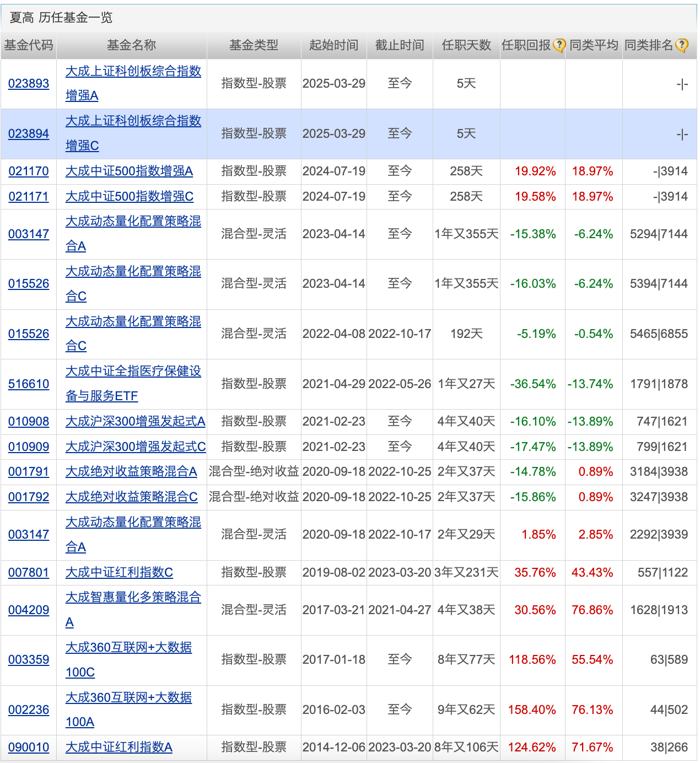Open fund code link 023894
Image resolution: width=700 pixels, height=763 pixels.
pyautogui.click(x=29, y=134)
